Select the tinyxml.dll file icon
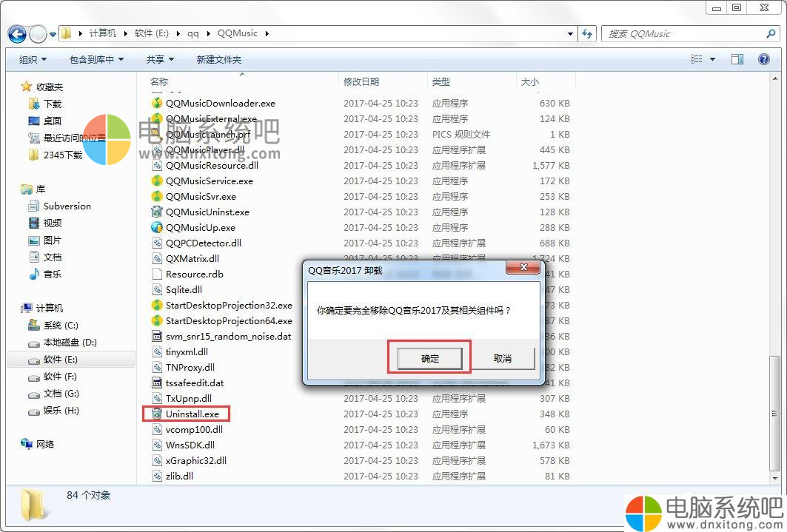Image resolution: width=787 pixels, height=532 pixels. click(157, 352)
